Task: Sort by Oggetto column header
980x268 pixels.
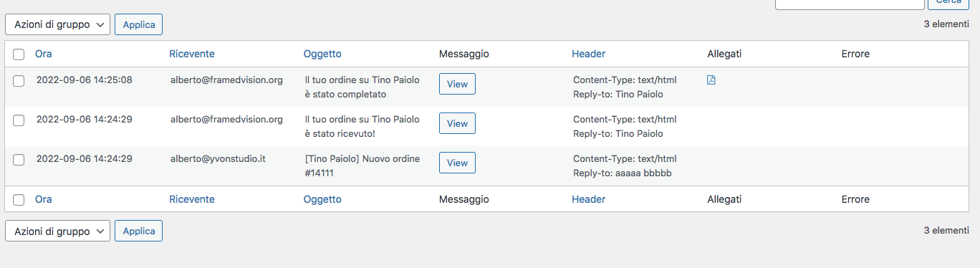Action: [322, 54]
